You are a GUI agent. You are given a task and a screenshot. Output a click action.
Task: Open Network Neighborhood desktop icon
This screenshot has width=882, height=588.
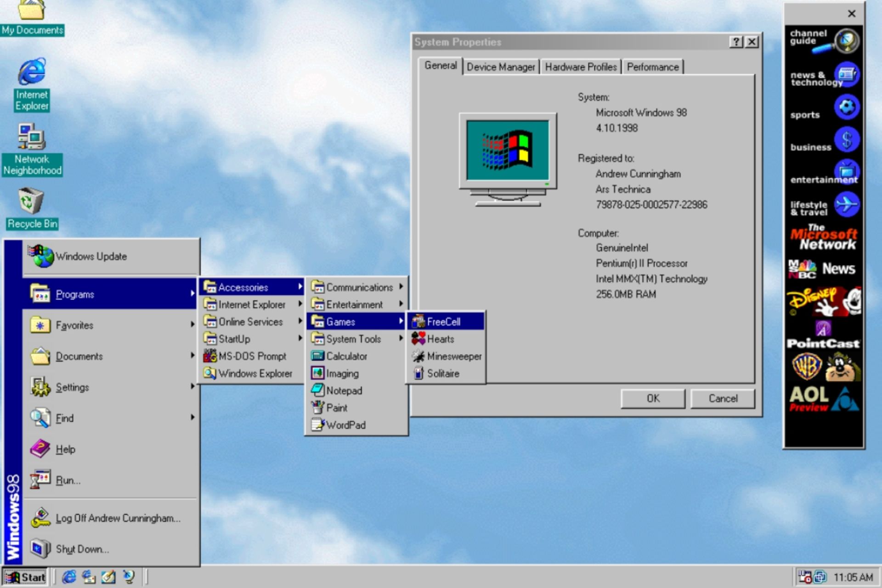32,150
